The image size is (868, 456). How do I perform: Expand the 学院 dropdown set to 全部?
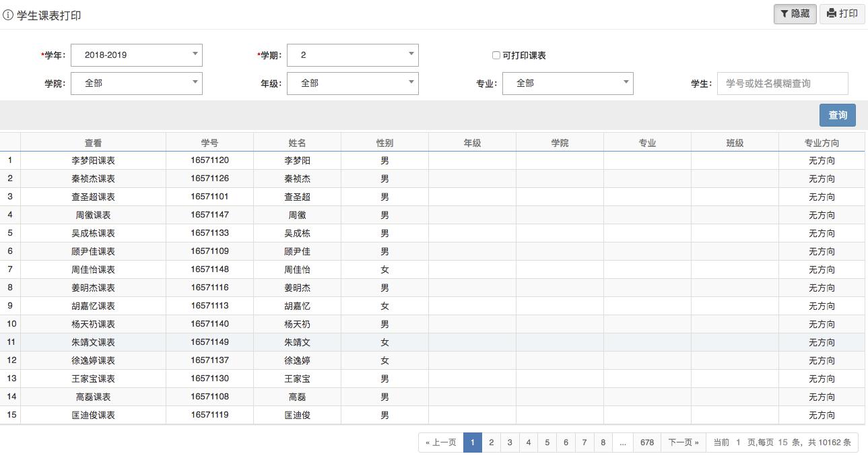click(x=136, y=83)
